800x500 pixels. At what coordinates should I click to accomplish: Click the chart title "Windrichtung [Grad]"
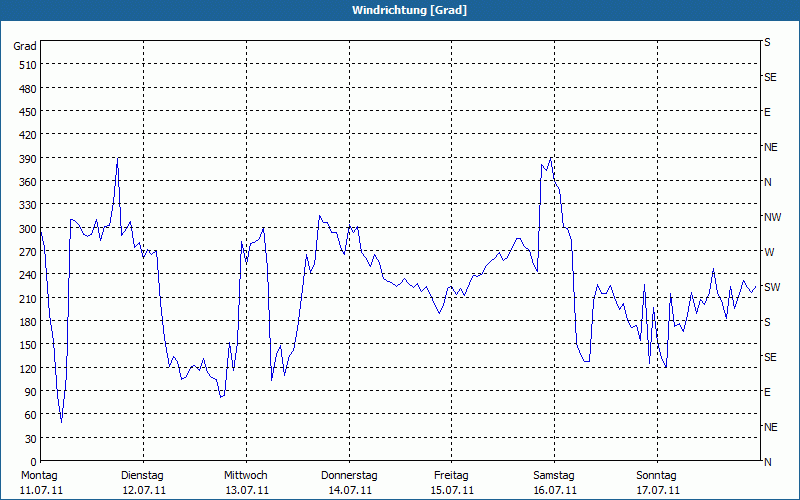409,10
